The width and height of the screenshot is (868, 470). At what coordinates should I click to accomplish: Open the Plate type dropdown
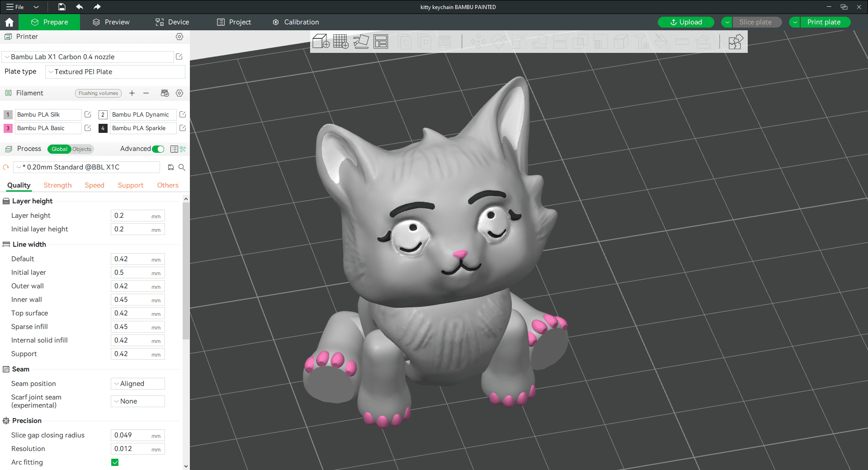(x=115, y=72)
